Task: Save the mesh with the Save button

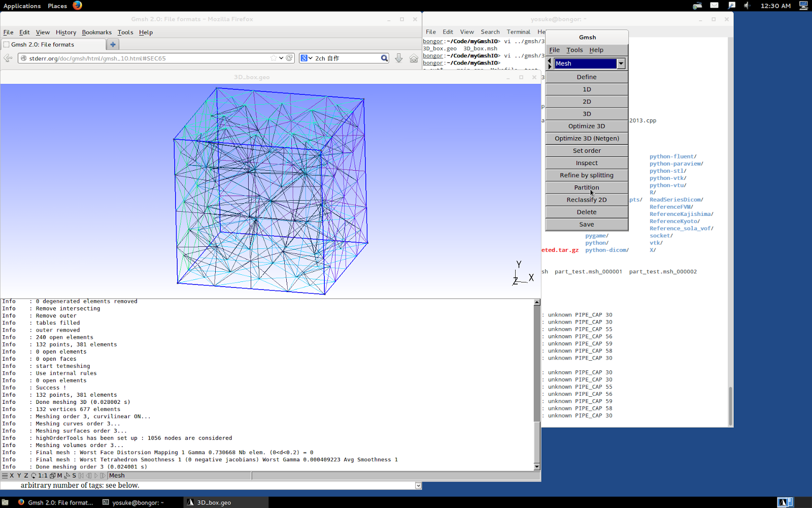Action: (587, 225)
